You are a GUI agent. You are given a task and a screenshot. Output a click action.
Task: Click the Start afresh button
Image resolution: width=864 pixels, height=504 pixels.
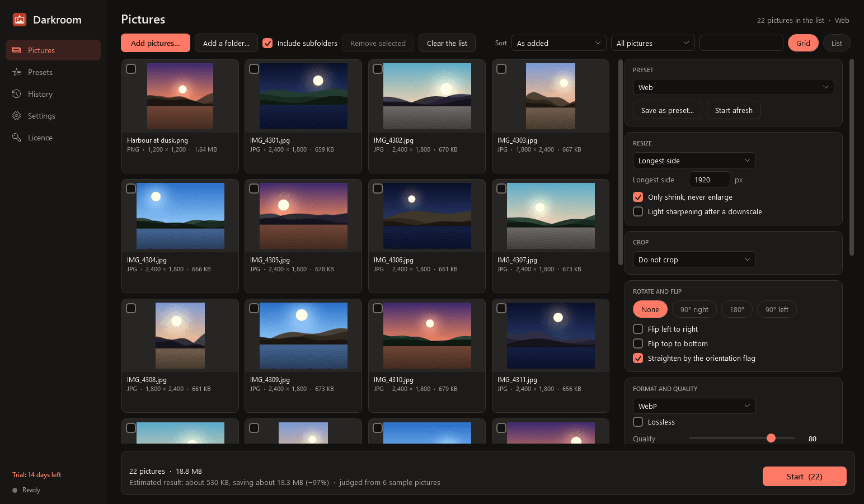[x=734, y=110]
